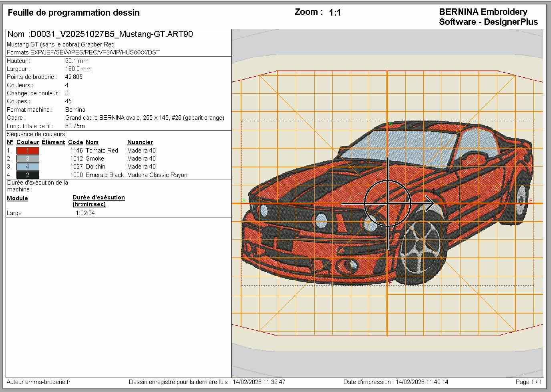The height and width of the screenshot is (392, 551).
Task: Click the last saved date 14/02/2026 11:39:47
Action: tap(259, 382)
